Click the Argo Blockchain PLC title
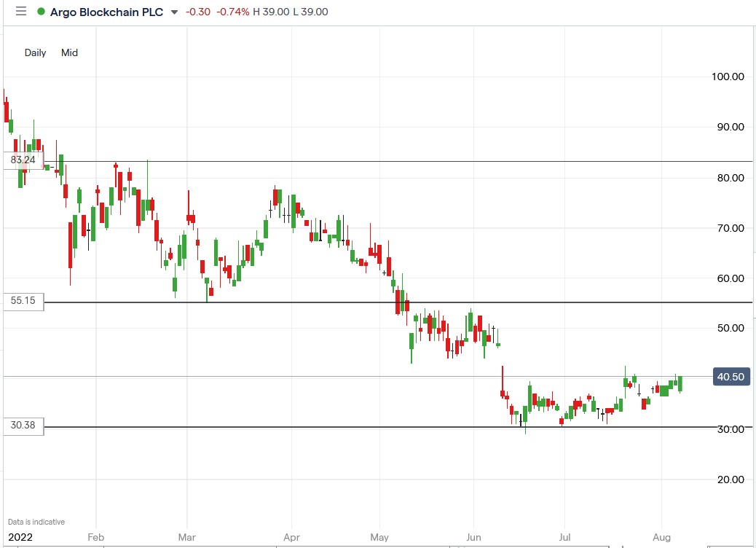This screenshot has height=548, width=756. (107, 12)
